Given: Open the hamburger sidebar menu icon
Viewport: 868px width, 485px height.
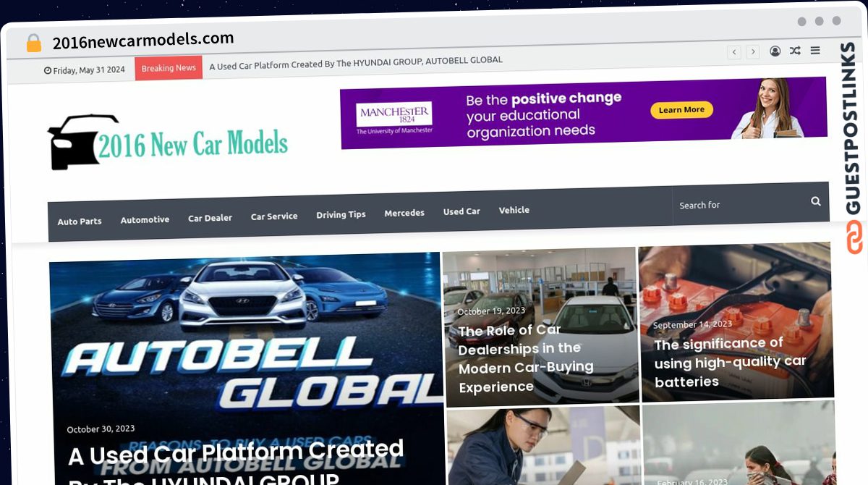Looking at the screenshot, I should pos(815,51).
